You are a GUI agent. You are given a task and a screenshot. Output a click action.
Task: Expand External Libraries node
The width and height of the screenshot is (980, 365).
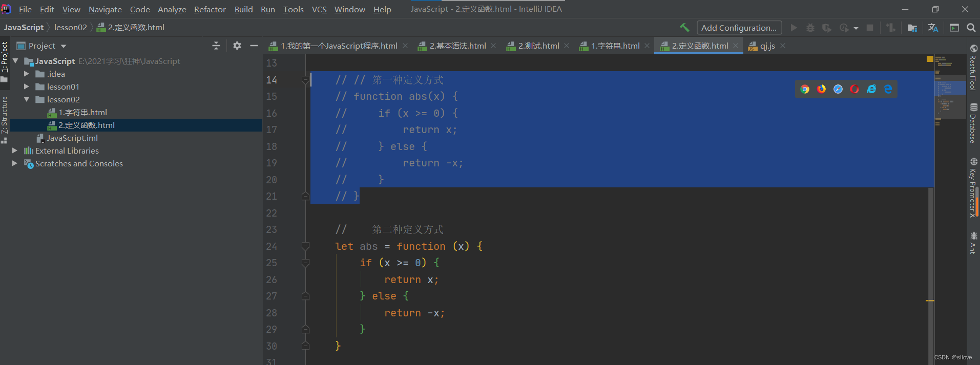(x=15, y=151)
